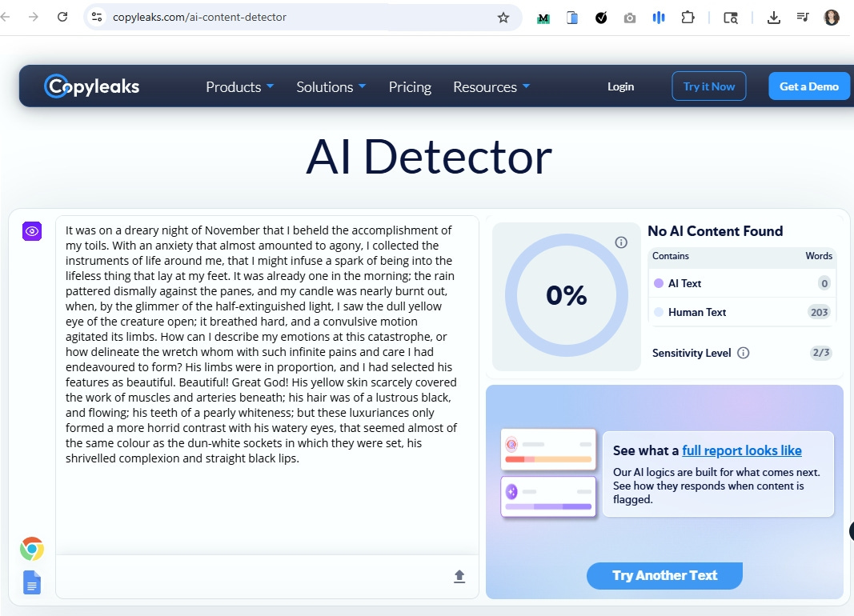Click the Human Text light blue legend dot
854x616 pixels.
(659, 312)
